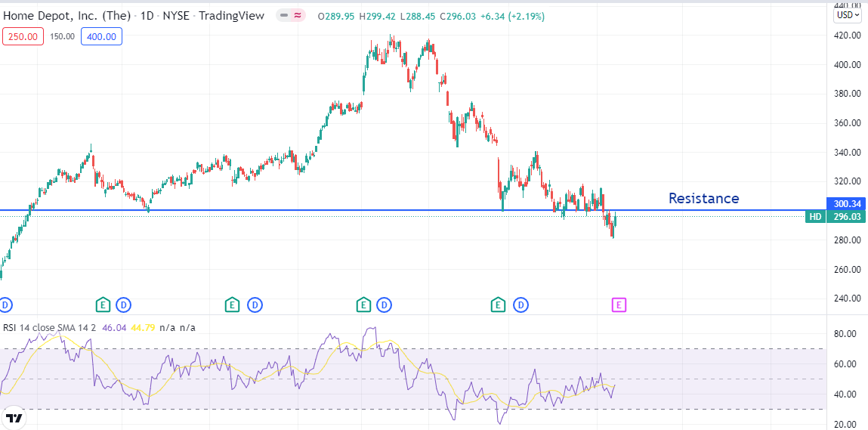Click the yellow SMA value 44.79
Viewport: 868px width, 430px height.
141,327
